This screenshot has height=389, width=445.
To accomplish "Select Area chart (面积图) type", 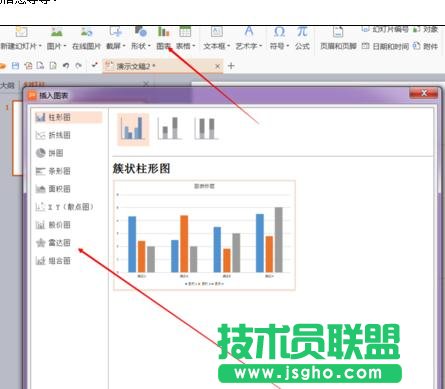I will pos(53,189).
